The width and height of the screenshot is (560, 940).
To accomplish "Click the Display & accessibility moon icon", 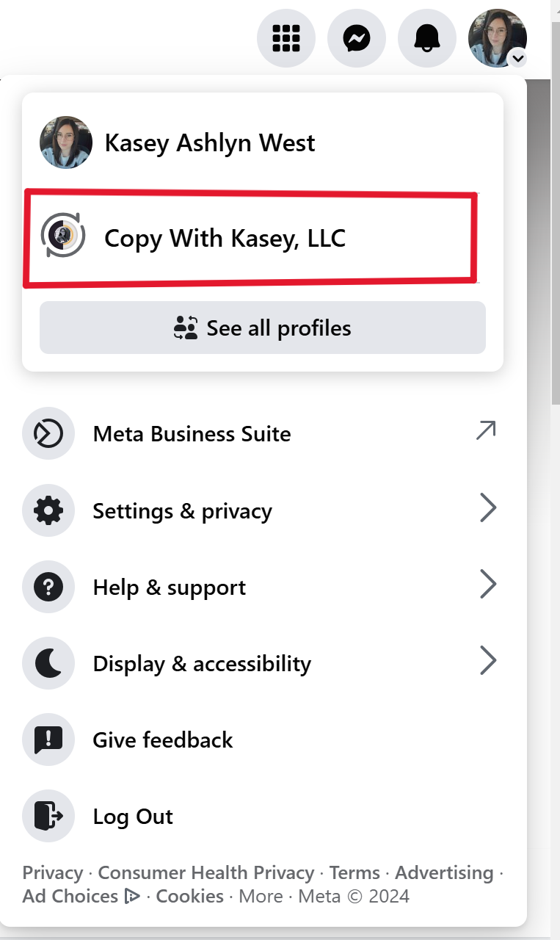I will point(48,663).
